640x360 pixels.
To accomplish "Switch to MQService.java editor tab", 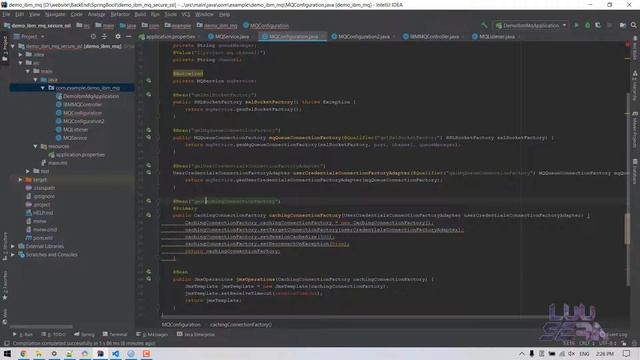I will click(x=232, y=36).
